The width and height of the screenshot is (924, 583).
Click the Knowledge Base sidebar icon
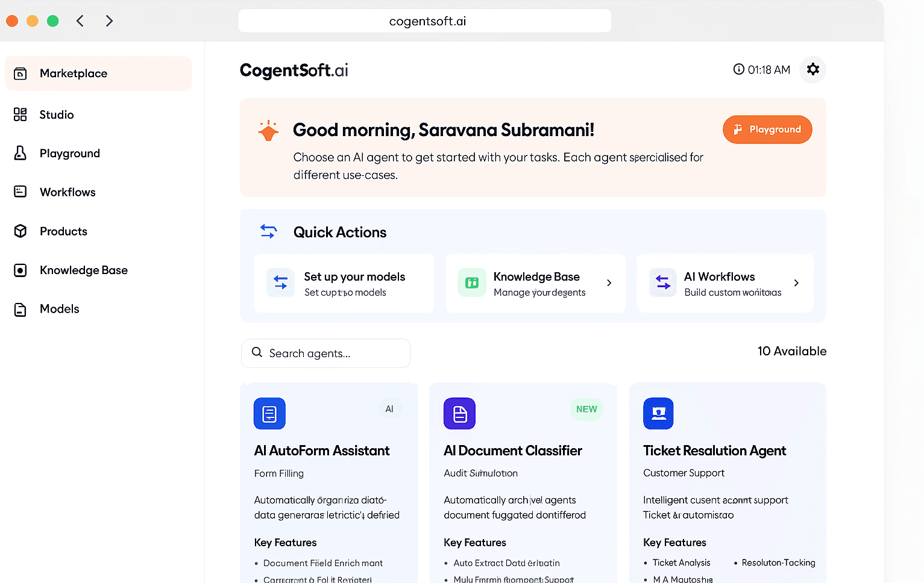point(20,270)
